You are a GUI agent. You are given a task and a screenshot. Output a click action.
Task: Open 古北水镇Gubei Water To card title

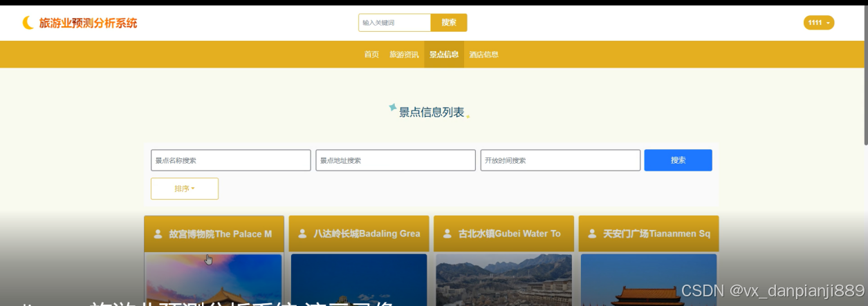(x=510, y=234)
